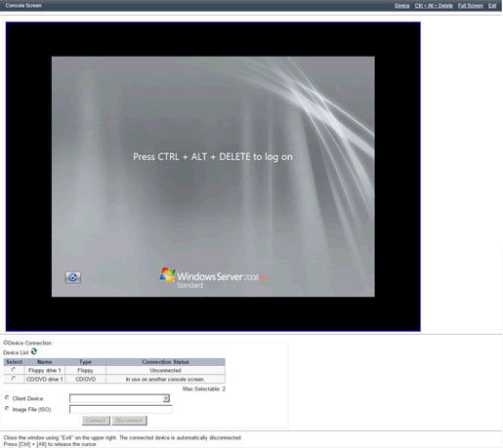The width and height of the screenshot is (503, 448).
Task: Click the Disconnect button
Action: pyautogui.click(x=129, y=421)
